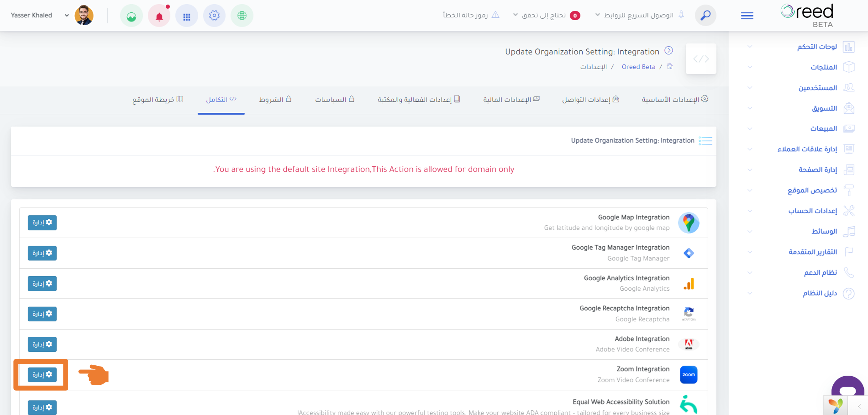Viewport: 868px width, 415px height.
Task: Switch to the إعدادات التواصل tab
Action: tap(590, 100)
